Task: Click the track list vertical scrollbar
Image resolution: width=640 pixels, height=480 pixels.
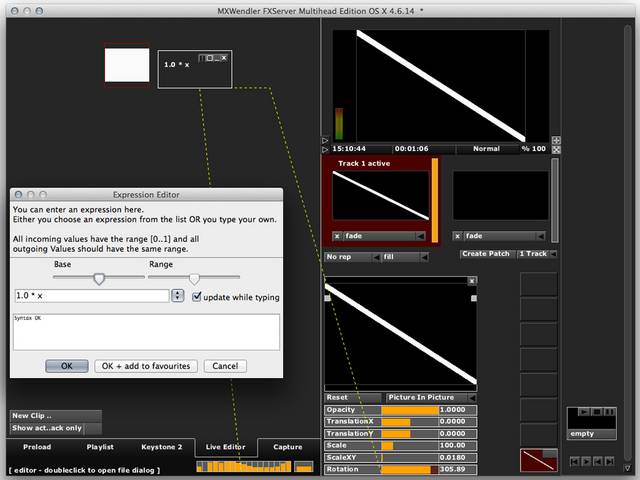Action: tap(555, 200)
